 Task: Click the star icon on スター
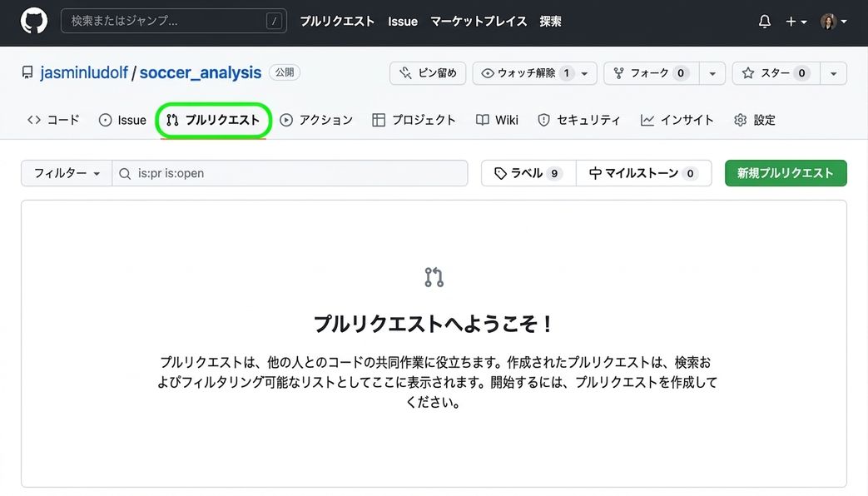coord(748,73)
